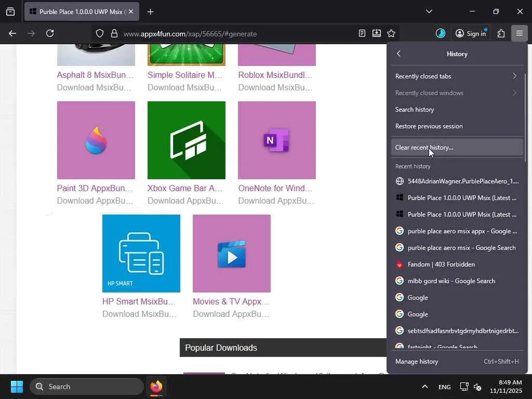Open 'purble place aero msix appx' history entry
The height and width of the screenshot is (399, 532).
(457, 231)
